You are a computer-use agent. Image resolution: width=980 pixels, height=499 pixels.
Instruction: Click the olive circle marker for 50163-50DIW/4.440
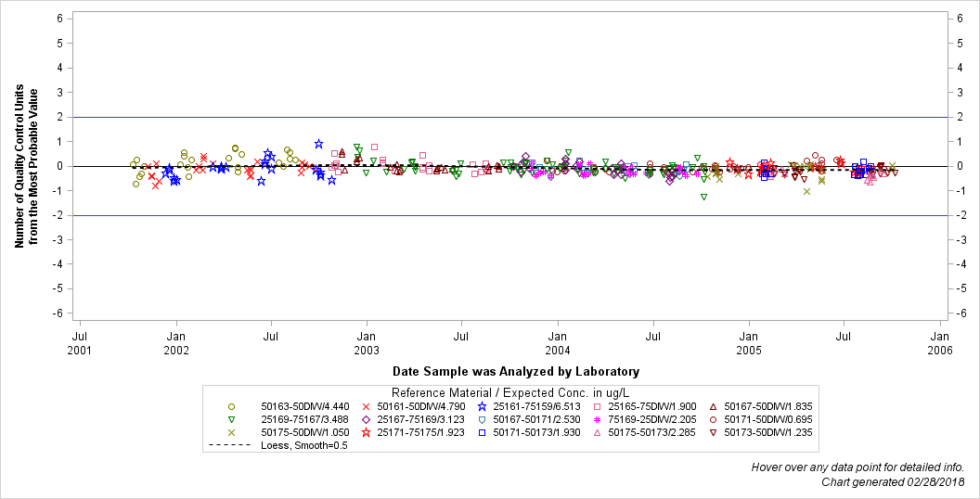pos(231,406)
